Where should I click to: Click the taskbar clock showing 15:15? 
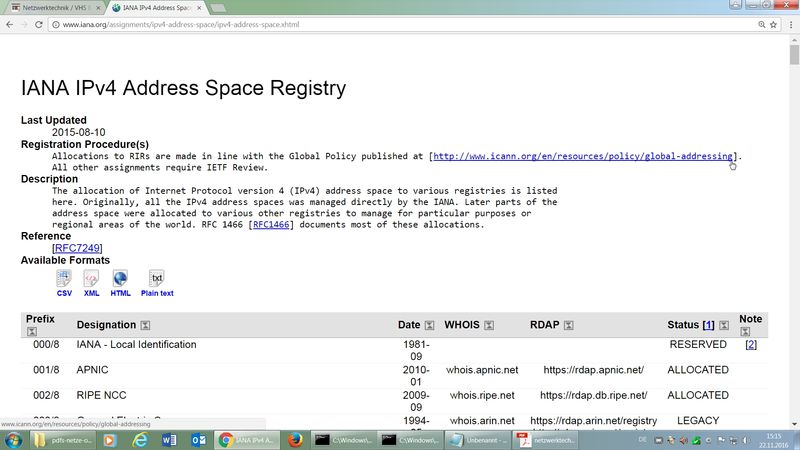pos(773,440)
